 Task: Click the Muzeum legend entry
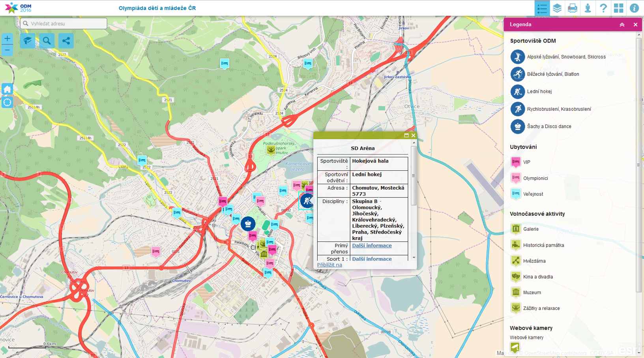coord(526,293)
